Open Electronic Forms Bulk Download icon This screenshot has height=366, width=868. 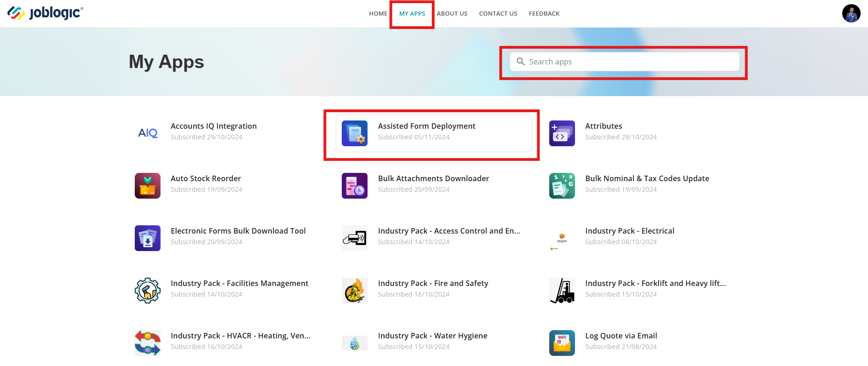[148, 238]
